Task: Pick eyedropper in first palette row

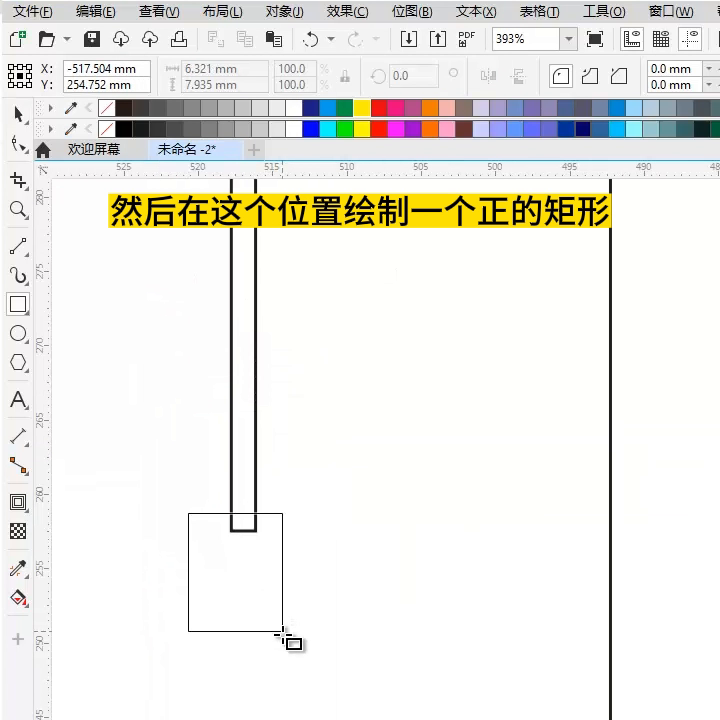Action: click(71, 108)
